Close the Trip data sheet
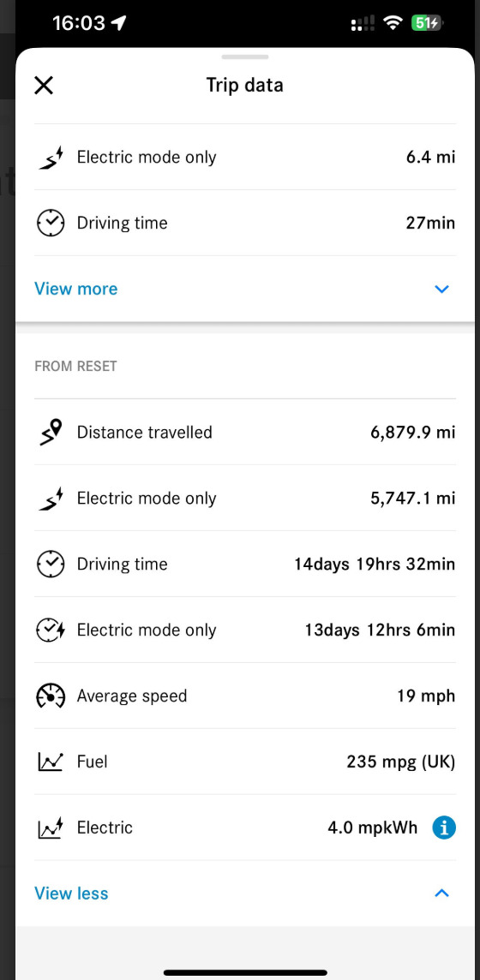The height and width of the screenshot is (980, 480). pos(44,85)
